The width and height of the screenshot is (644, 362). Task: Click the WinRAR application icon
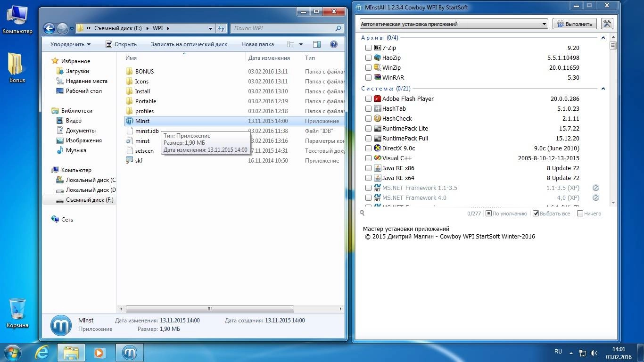pos(378,77)
